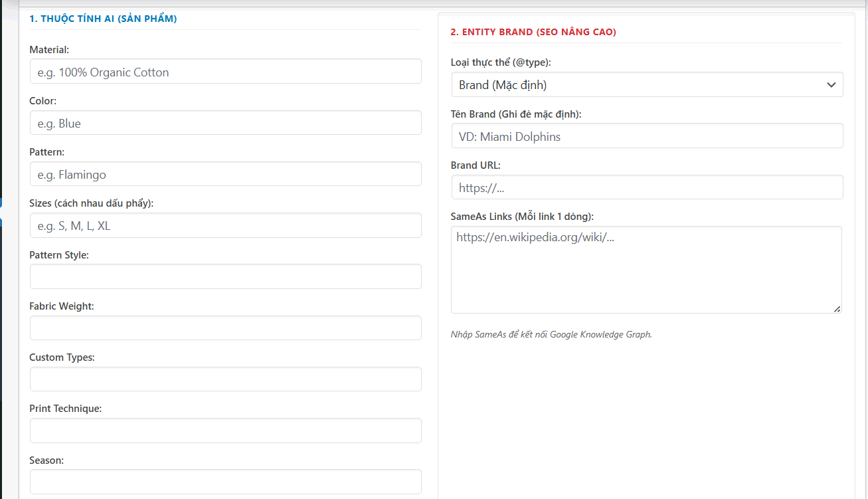868x499 pixels.
Task: Click inside the SameAs Links textarea
Action: pos(646,269)
